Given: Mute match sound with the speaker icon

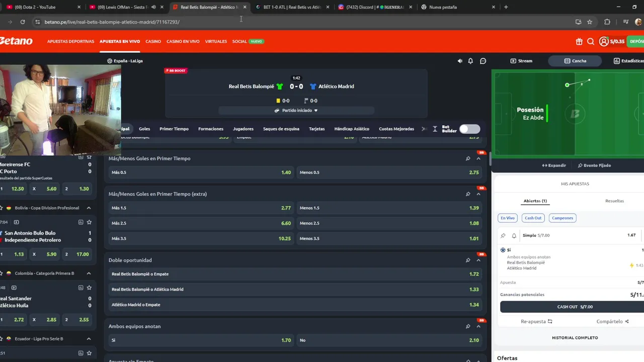Looking at the screenshot, I should (x=460, y=61).
